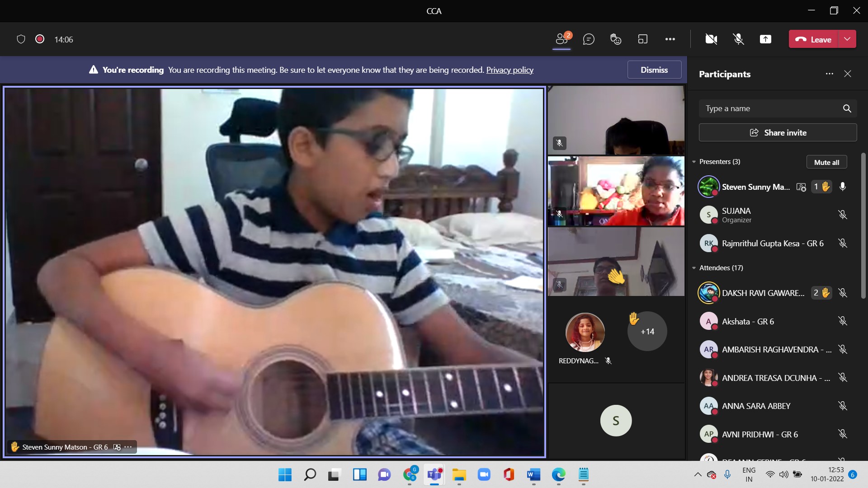The image size is (868, 488).
Task: Open the meeting chat icon
Action: (589, 39)
